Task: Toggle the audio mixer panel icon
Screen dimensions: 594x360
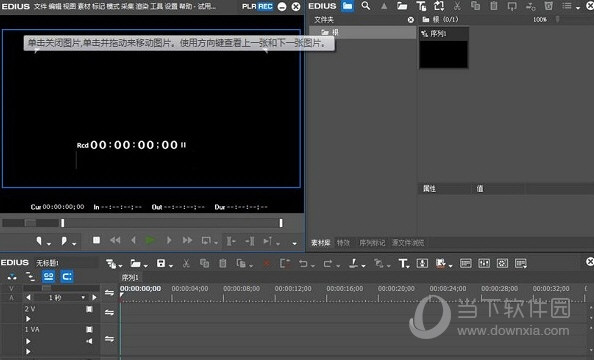Action: pyautogui.click(x=484, y=263)
